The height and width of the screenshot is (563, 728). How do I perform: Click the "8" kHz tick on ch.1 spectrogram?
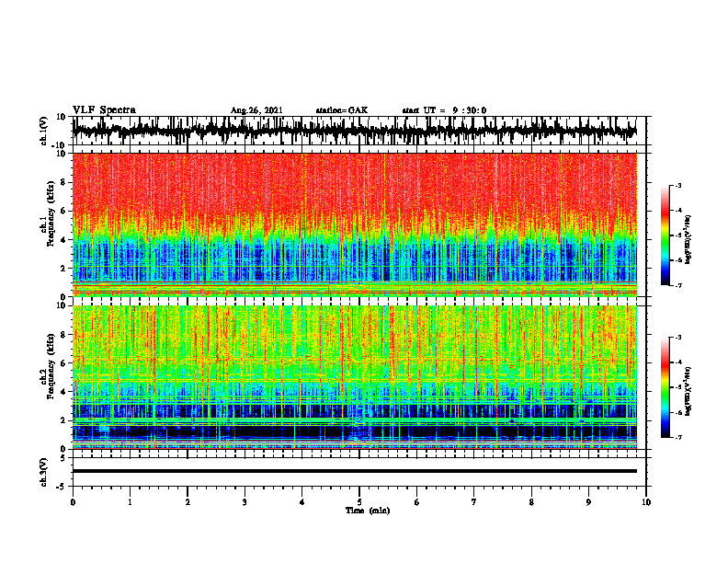[64, 182]
